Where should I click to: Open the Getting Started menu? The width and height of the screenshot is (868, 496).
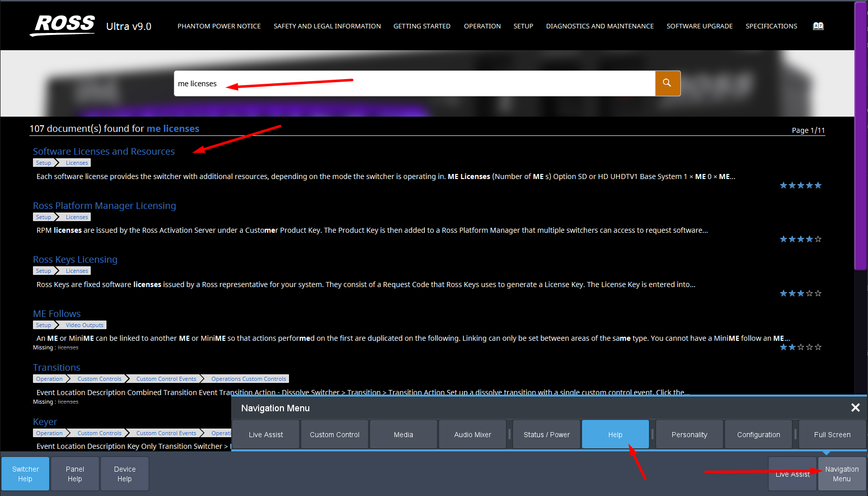tap(422, 26)
